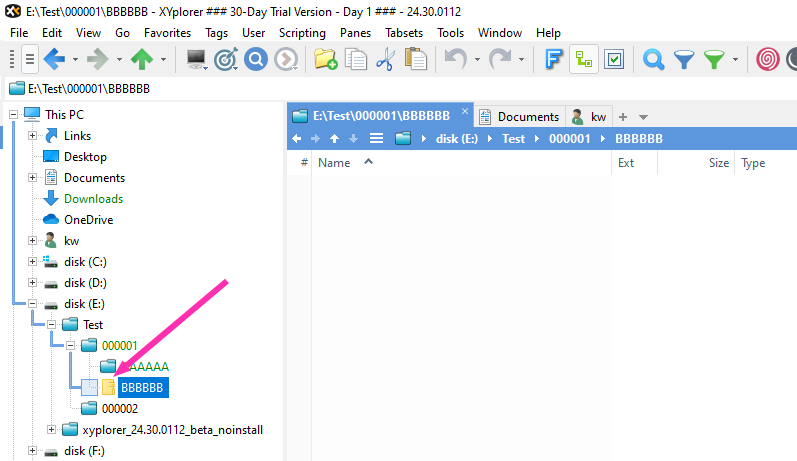Close the E:\Test\000001\BBBBBB tab
797x461 pixels.
(465, 111)
